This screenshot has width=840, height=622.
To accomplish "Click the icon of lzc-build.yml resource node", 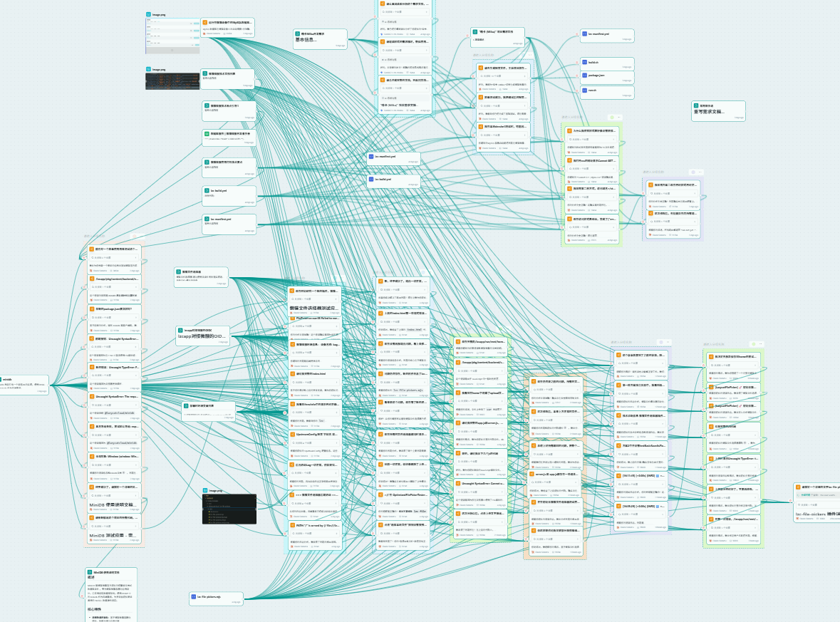I will pos(370,180).
